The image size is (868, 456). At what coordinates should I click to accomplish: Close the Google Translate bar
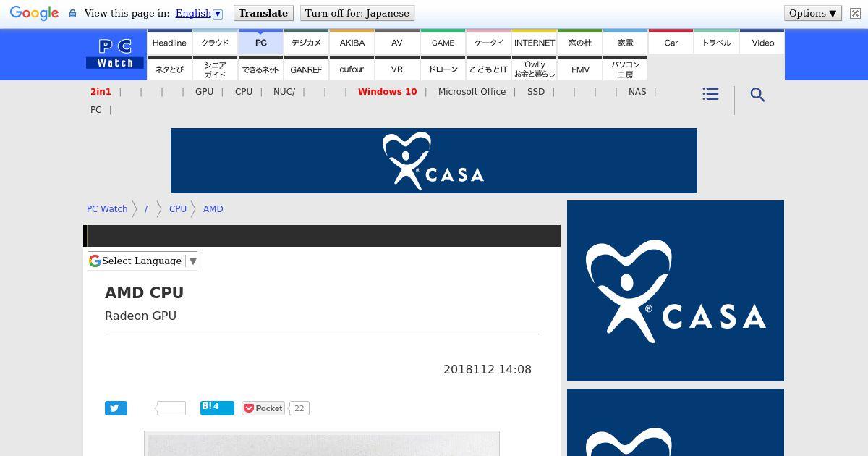[855, 13]
